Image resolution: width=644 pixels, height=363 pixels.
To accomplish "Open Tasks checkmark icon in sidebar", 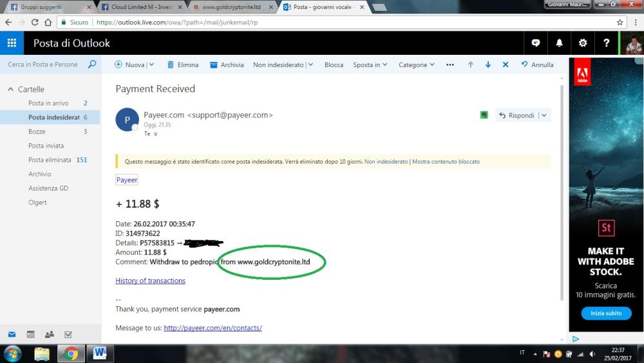I will coord(68,335).
